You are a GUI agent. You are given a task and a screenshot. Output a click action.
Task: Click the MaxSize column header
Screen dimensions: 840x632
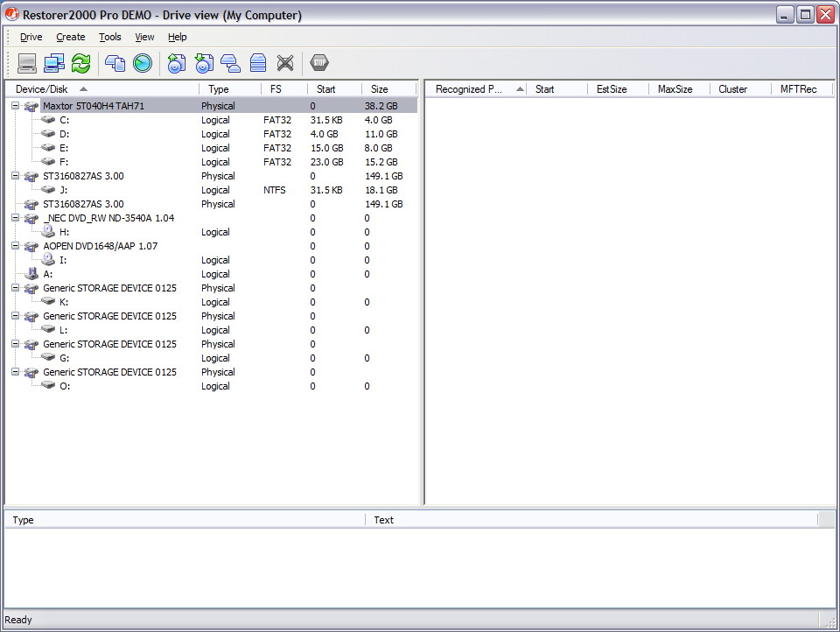pos(679,89)
